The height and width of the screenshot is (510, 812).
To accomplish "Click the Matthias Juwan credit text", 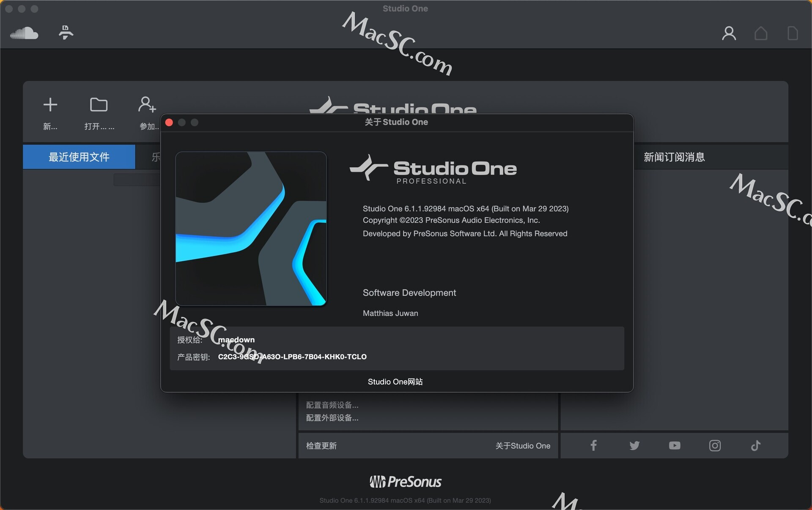I will click(390, 314).
